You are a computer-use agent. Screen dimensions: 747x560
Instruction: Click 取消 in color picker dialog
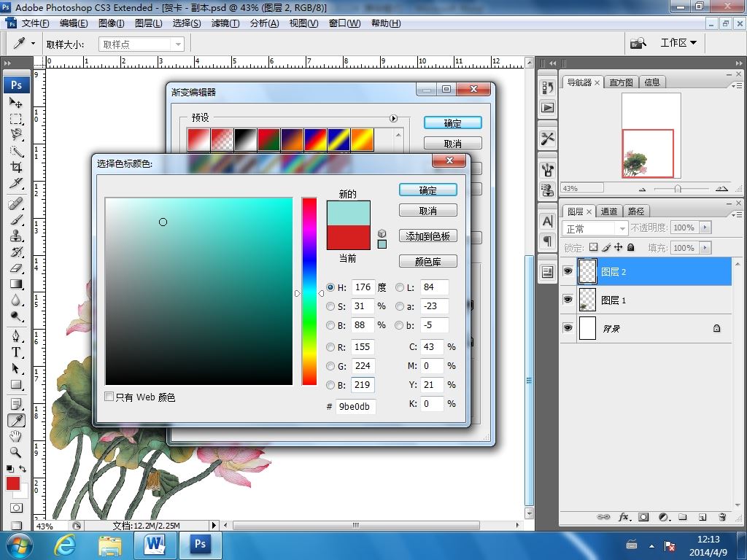click(x=427, y=211)
